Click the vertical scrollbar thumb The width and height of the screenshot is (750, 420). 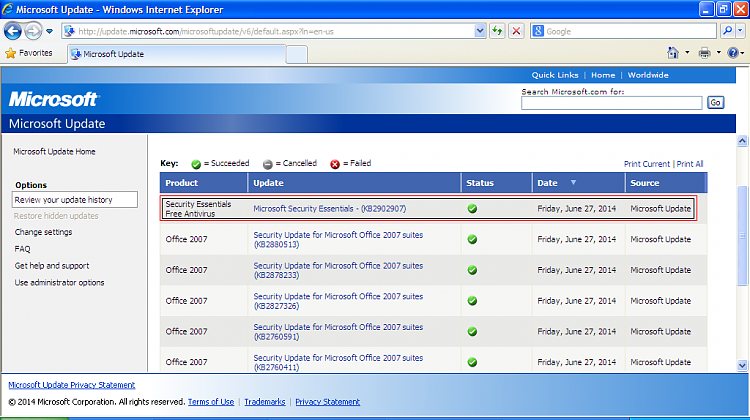tap(742, 235)
